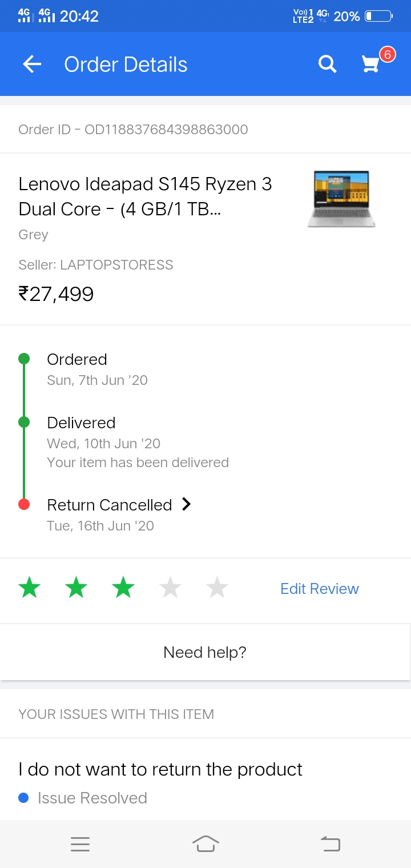Open Lenovo Ideapad laptop thumbnail
The width and height of the screenshot is (411, 868).
tap(341, 199)
